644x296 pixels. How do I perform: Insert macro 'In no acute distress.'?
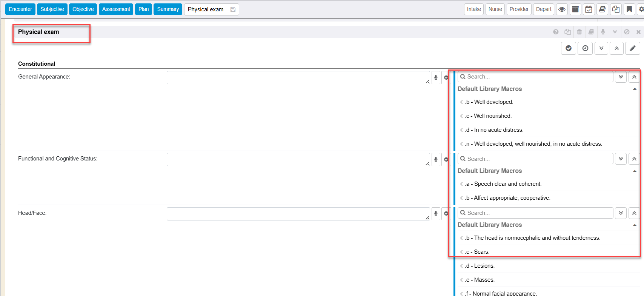[498, 130]
